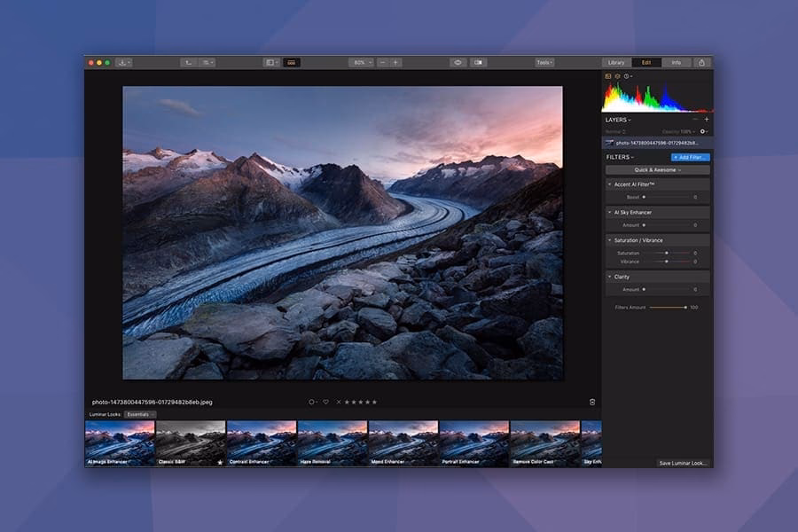Collapse the Saturation / Vibrance filter section
Image resolution: width=798 pixels, height=532 pixels.
coord(609,240)
